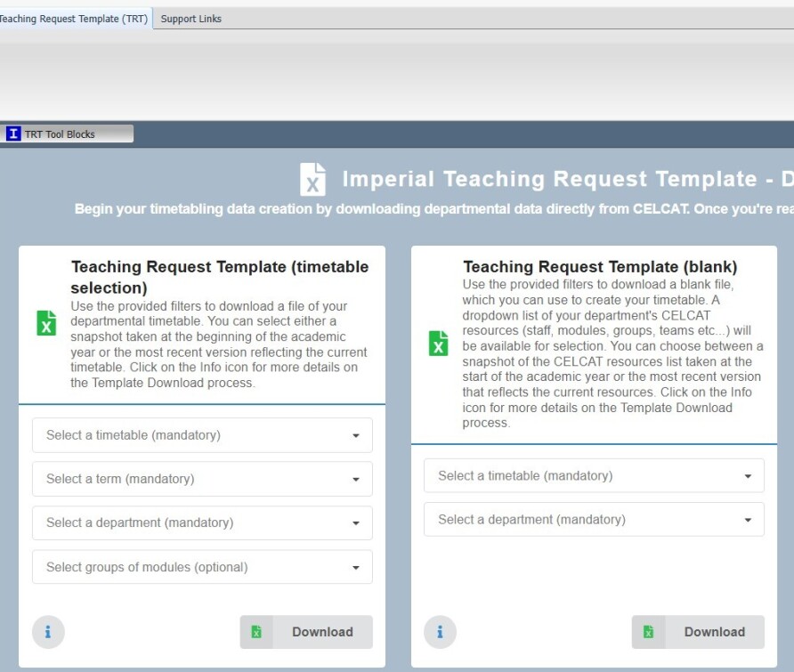Download the timetable selection template
Screen dimensions: 794x672
pyautogui.click(x=306, y=632)
